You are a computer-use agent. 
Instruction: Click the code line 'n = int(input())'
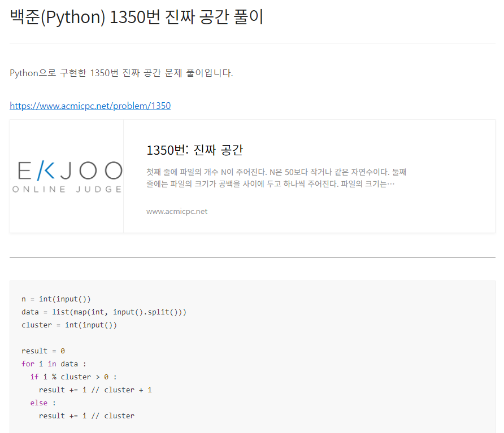tap(56, 299)
